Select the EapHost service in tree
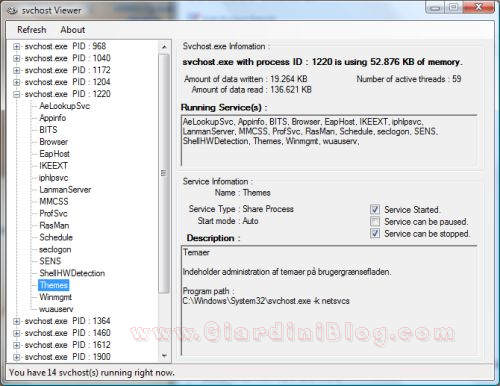This screenshot has width=500, height=386. tap(55, 154)
